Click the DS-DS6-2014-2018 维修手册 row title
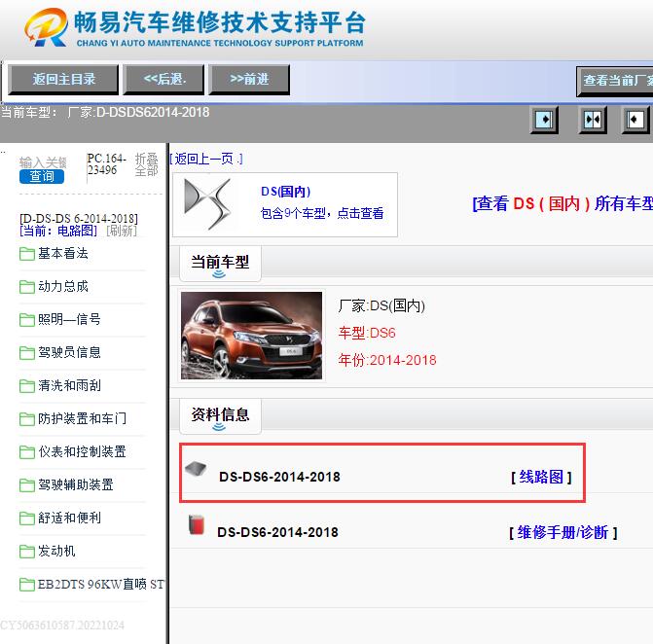The image size is (653, 644). pyautogui.click(x=277, y=532)
